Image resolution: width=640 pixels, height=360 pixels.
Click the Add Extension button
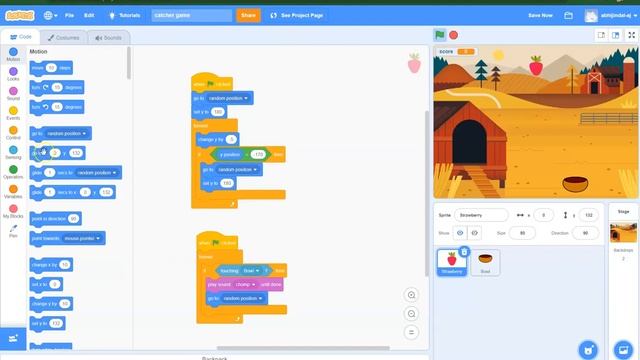[x=13, y=338]
